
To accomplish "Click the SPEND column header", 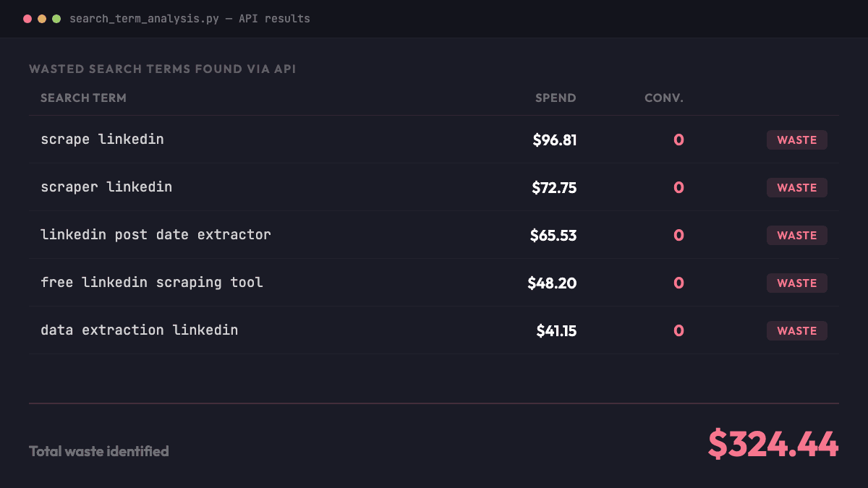I will 556,98.
